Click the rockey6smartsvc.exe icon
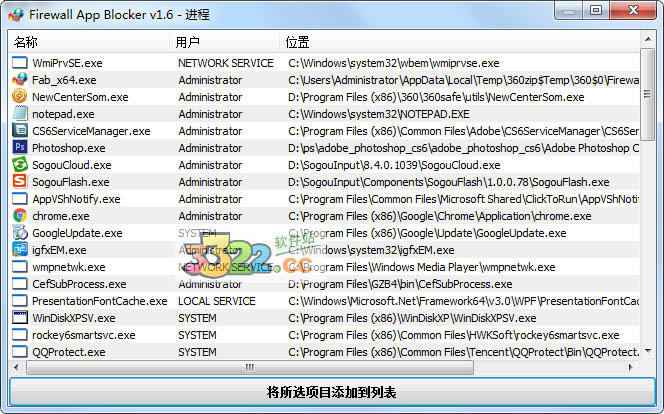This screenshot has width=664, height=414. click(x=19, y=334)
